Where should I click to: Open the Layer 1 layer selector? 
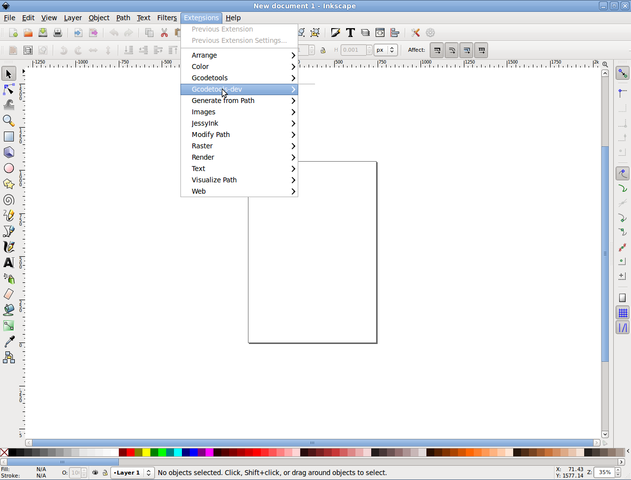(132, 472)
